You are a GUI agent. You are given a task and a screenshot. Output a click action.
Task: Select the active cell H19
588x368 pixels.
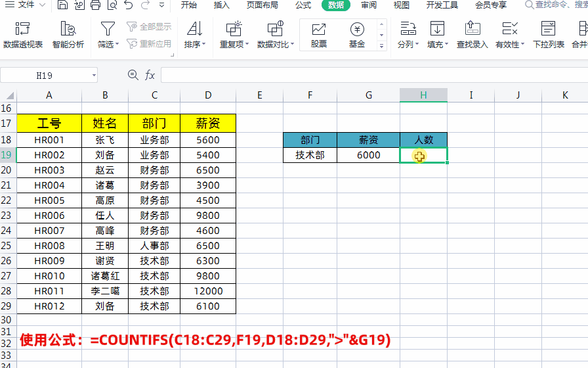[x=423, y=155]
